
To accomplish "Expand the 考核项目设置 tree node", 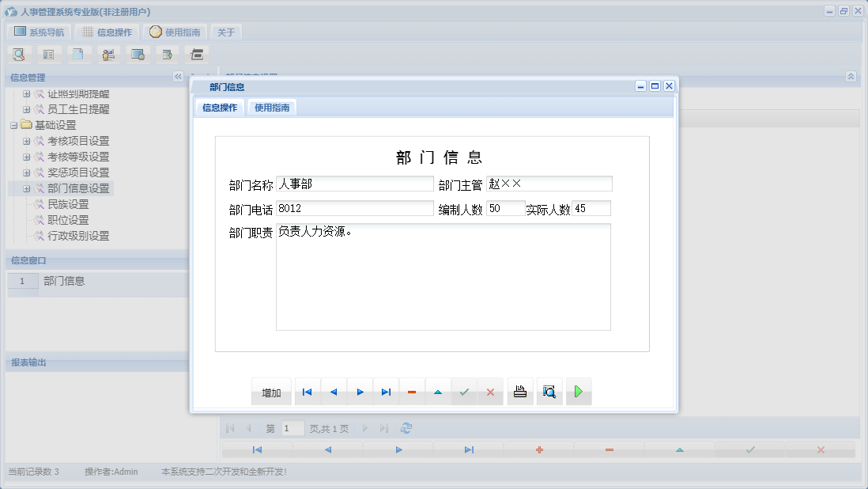I will click(28, 141).
